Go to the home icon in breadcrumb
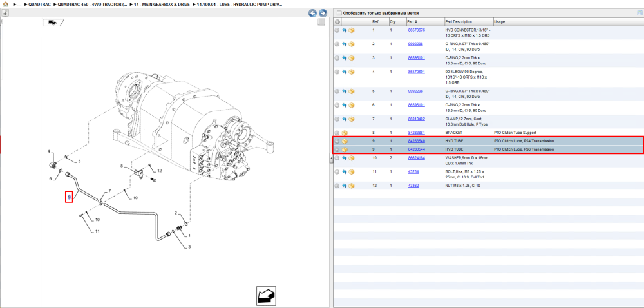The height and width of the screenshot is (308, 644). click(5, 4)
